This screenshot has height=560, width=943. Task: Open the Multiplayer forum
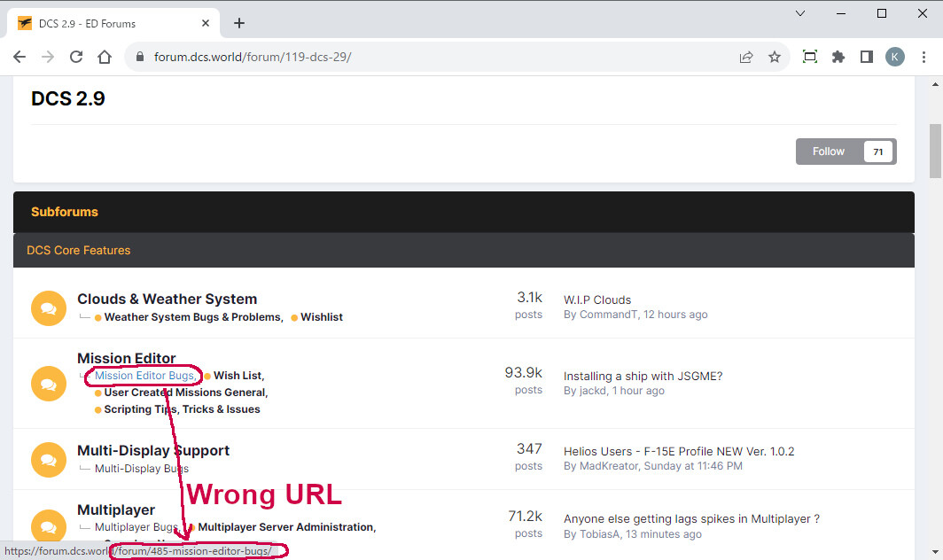click(x=116, y=509)
